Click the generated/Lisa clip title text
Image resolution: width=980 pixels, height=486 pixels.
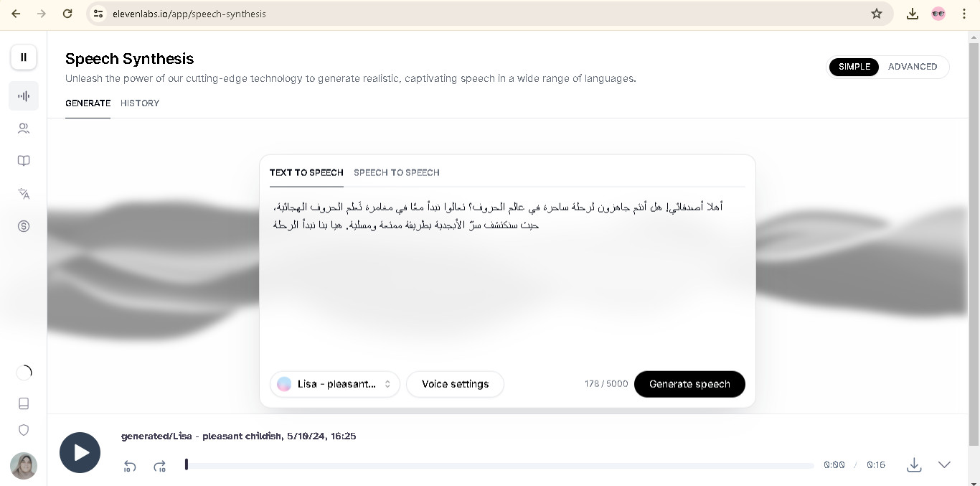coord(239,436)
